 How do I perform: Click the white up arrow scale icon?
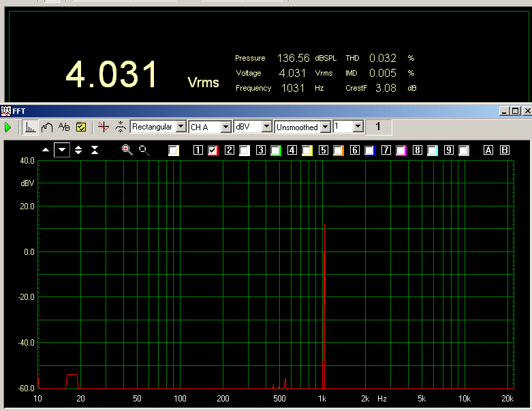click(46, 150)
